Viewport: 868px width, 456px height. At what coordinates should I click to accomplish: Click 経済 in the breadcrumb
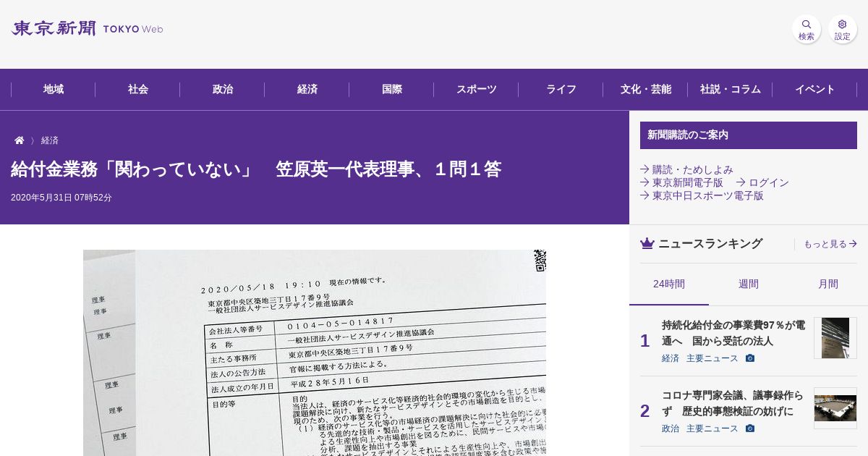[x=50, y=140]
